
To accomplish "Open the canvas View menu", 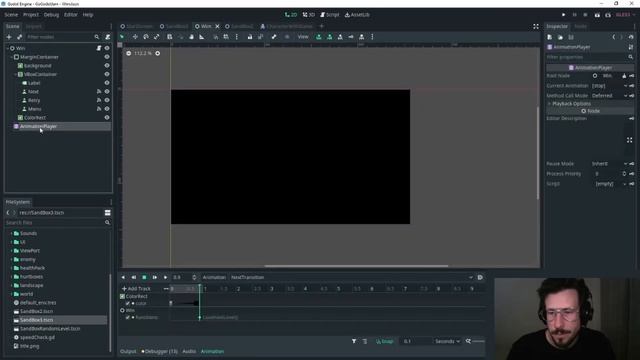I will [x=303, y=37].
